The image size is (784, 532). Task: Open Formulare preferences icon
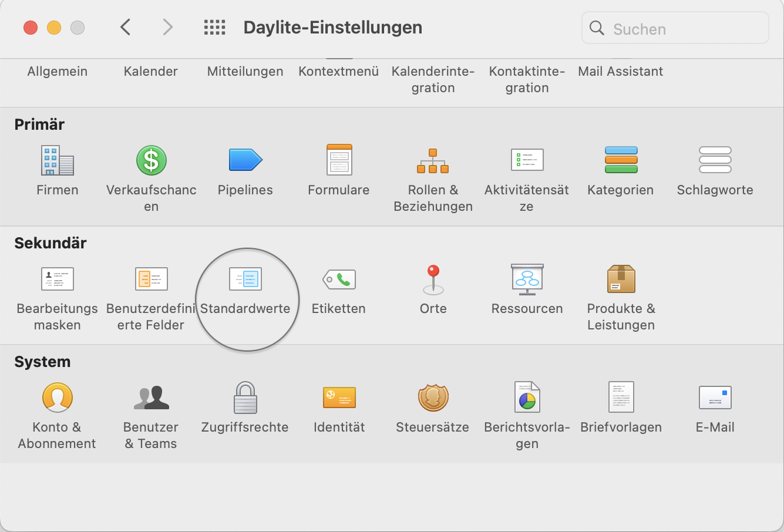click(339, 160)
